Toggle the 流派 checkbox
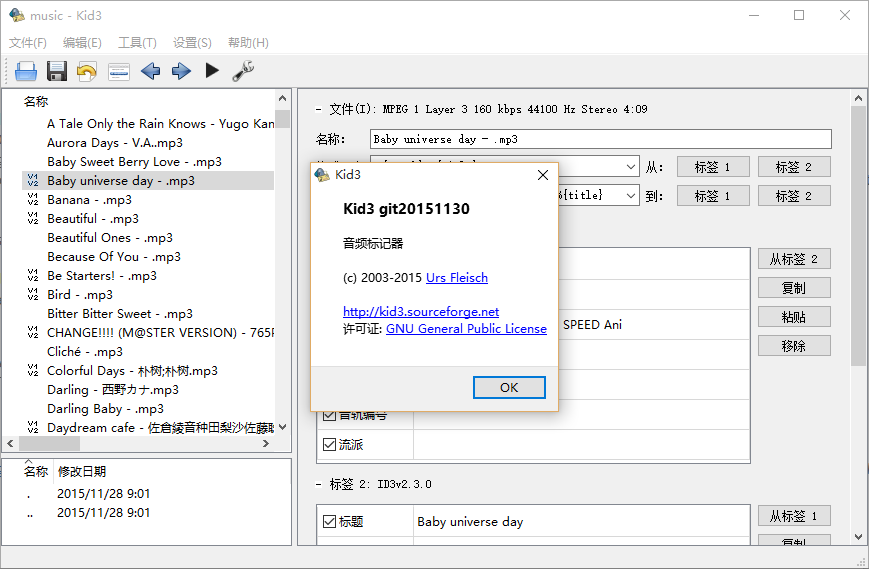The width and height of the screenshot is (869, 569). (329, 444)
